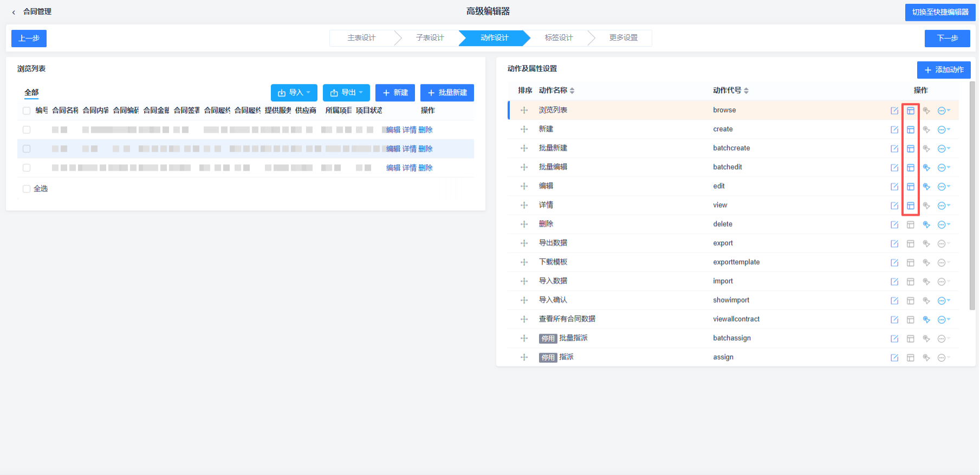
Task: Click the back arrow beside 合同管理
Action: click(14, 12)
